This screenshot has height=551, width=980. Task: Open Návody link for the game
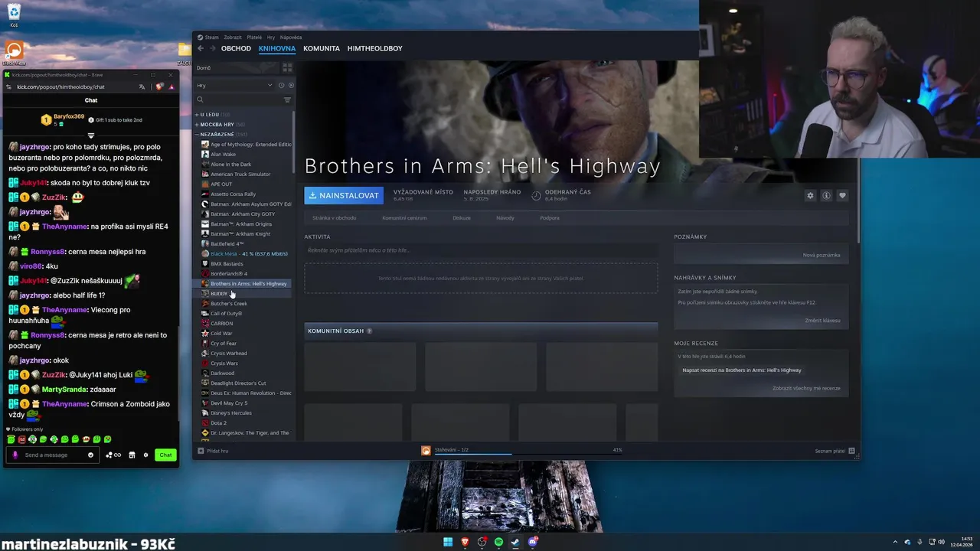[505, 218]
